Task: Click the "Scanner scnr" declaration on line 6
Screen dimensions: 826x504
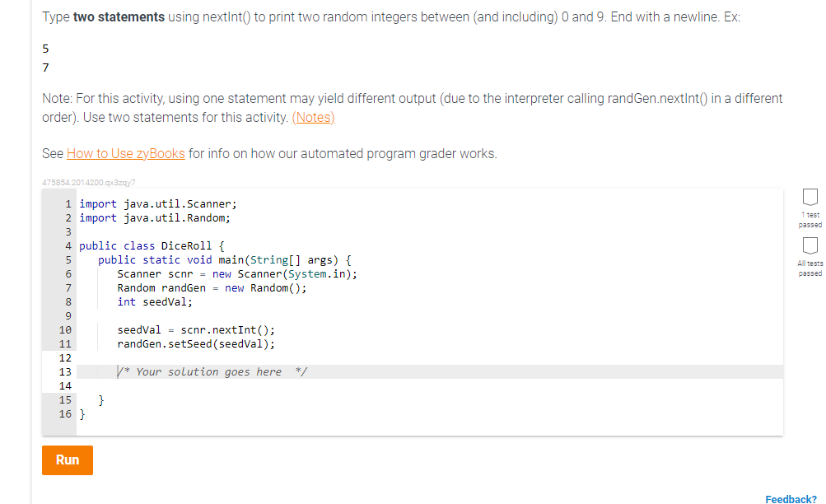Action: 152,273
